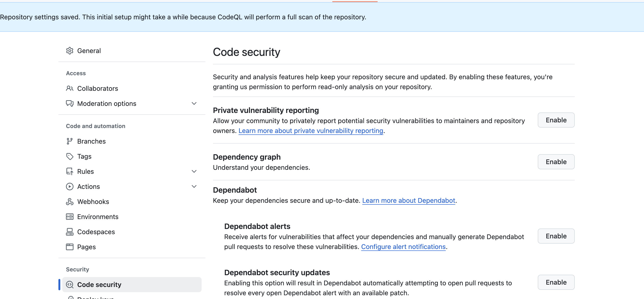This screenshot has width=644, height=299.
Task: Enable Dependabot alerts
Action: coord(556,236)
